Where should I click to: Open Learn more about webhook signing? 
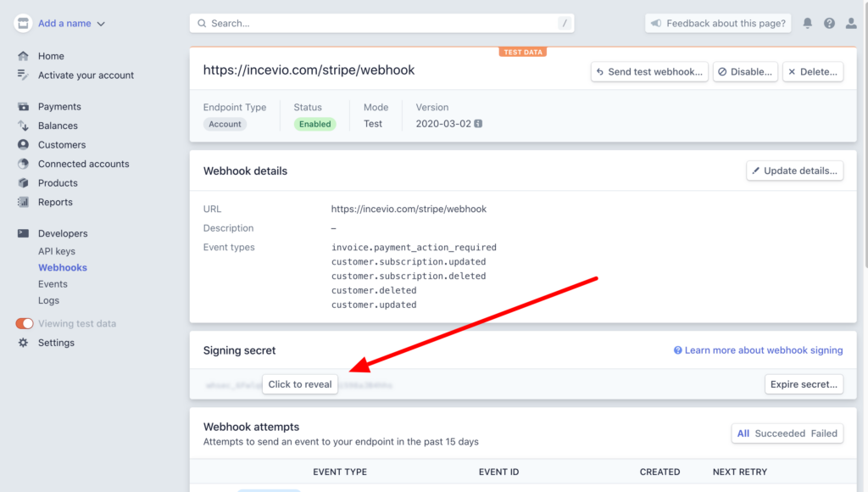(x=762, y=349)
